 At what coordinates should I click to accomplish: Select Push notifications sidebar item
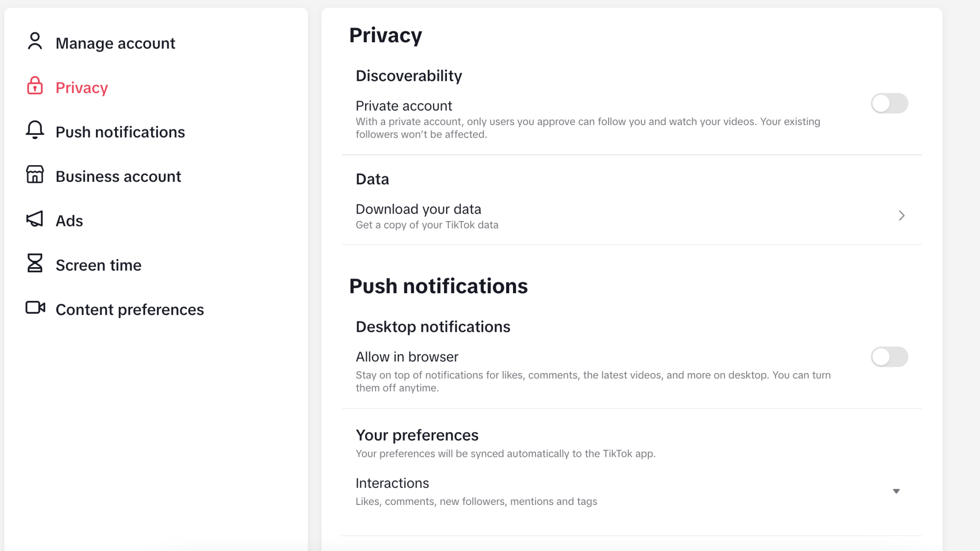click(x=120, y=131)
